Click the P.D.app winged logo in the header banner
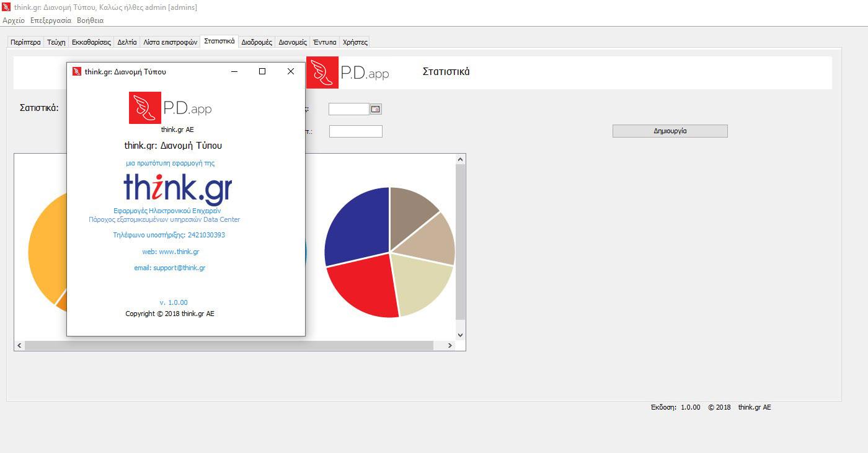This screenshot has height=453, width=868. coord(322,73)
